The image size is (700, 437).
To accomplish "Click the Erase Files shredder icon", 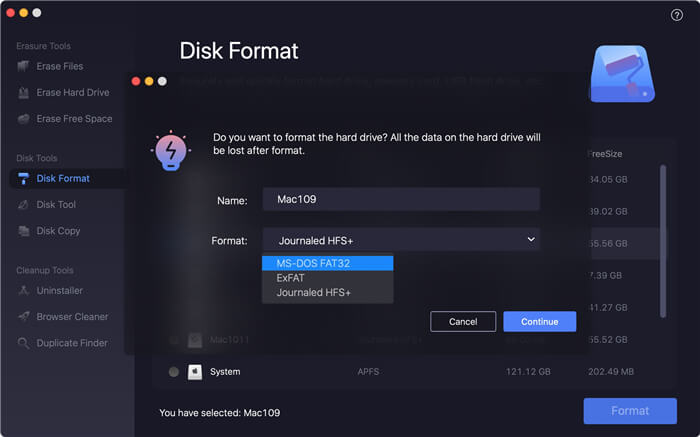I will point(23,66).
